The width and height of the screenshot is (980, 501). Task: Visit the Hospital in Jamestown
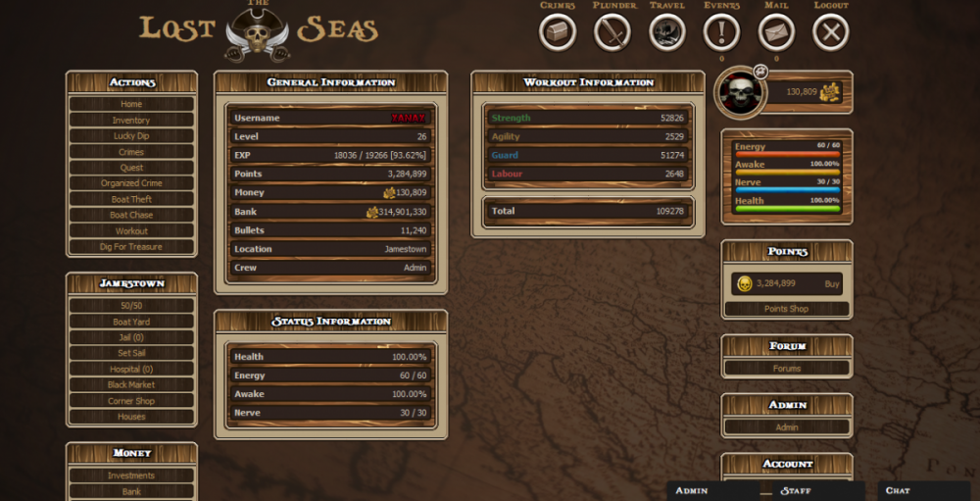[131, 370]
